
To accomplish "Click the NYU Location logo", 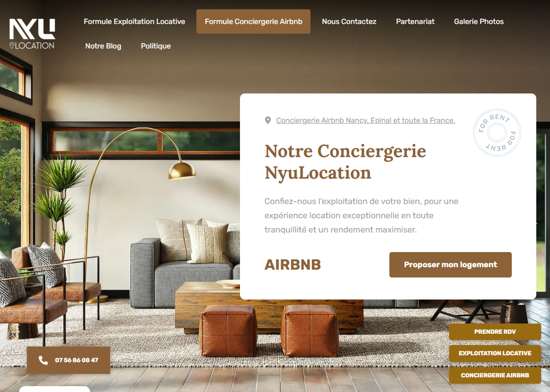I will (32, 34).
